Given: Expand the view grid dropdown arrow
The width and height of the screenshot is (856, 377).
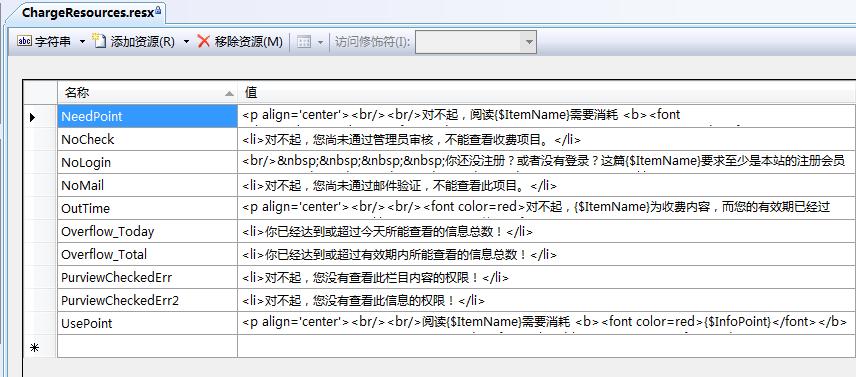Looking at the screenshot, I should pos(320,42).
